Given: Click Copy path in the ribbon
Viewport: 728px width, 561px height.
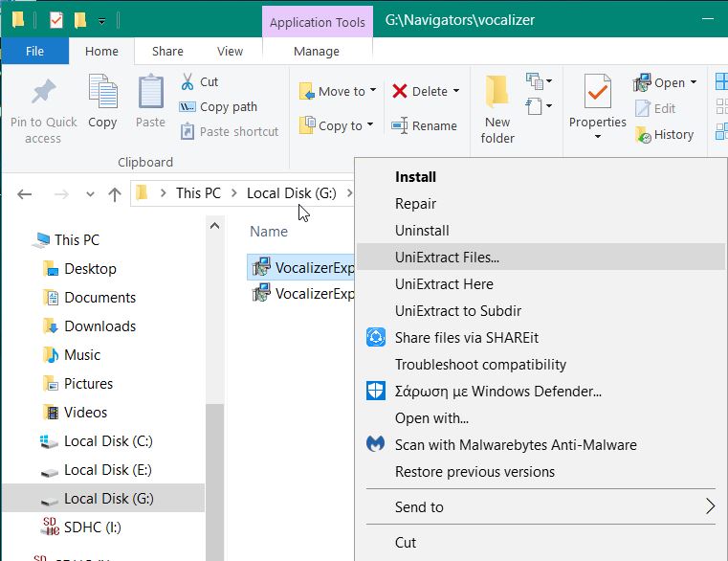Looking at the screenshot, I should (228, 107).
